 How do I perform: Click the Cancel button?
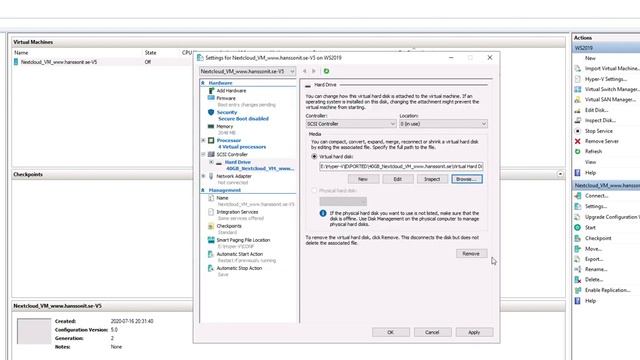tap(432, 332)
